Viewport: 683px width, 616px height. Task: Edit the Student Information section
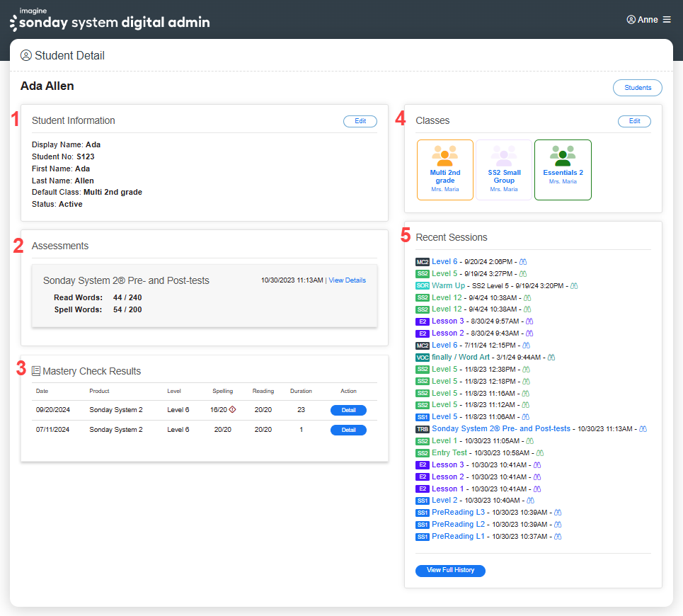(360, 121)
